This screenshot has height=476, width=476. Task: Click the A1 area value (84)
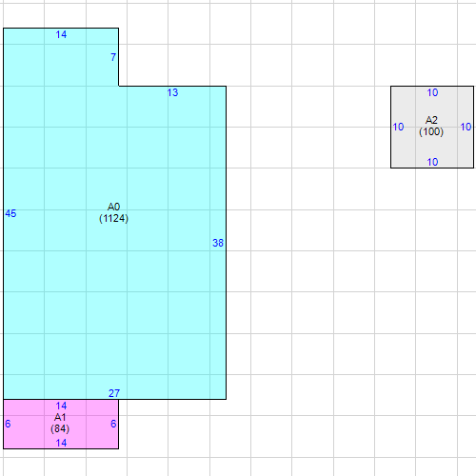coord(60,428)
